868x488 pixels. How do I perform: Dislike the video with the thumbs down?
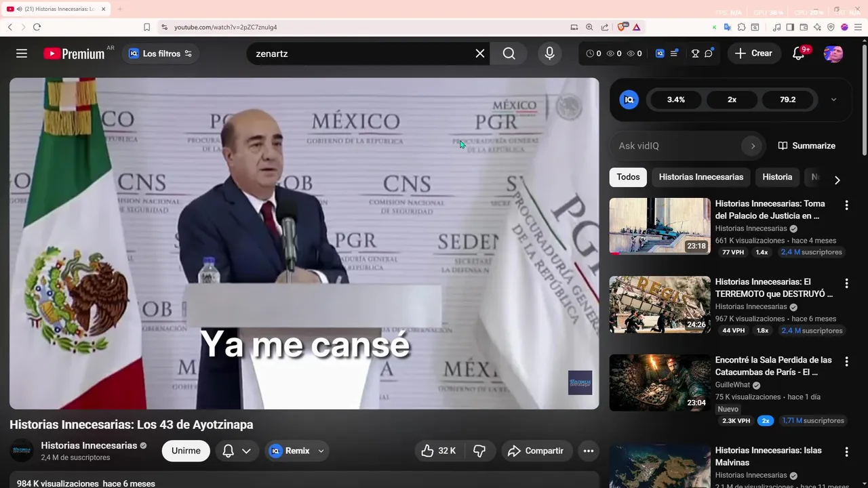(479, 451)
